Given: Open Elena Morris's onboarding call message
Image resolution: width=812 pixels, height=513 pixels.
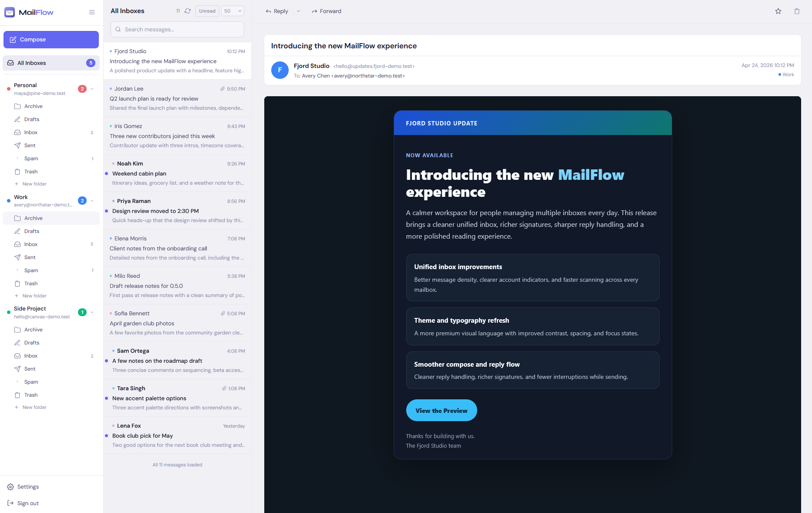Looking at the screenshot, I should pyautogui.click(x=177, y=248).
